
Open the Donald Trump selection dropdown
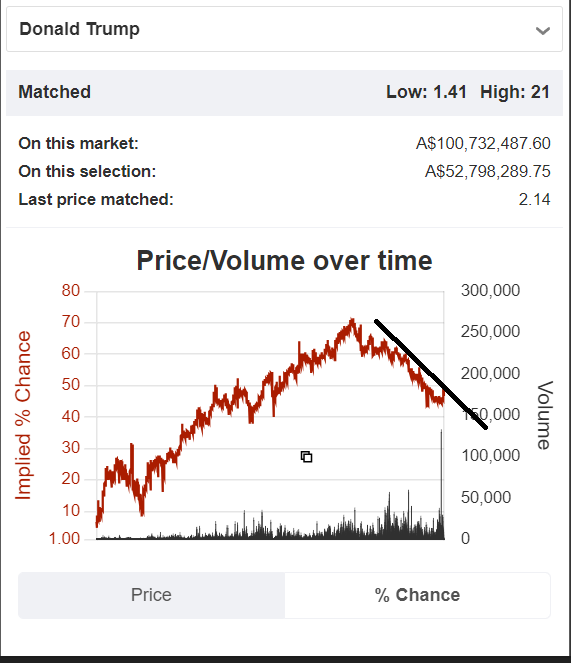click(x=284, y=29)
